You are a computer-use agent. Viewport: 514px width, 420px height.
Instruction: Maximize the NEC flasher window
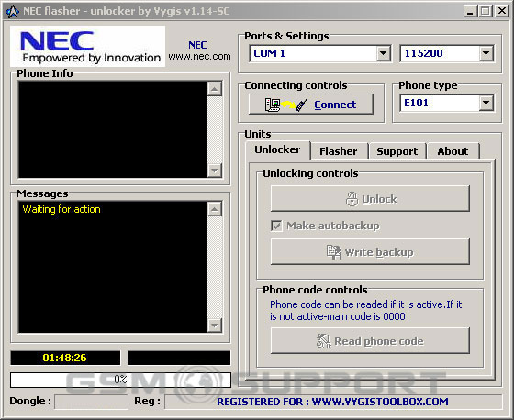(x=486, y=12)
